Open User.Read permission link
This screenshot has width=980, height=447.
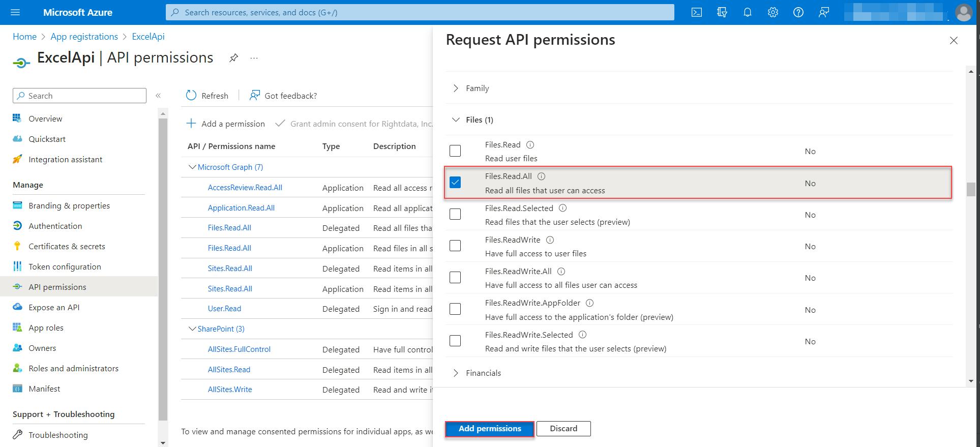tap(224, 309)
